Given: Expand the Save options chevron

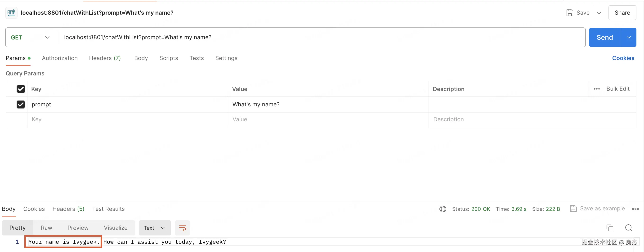Looking at the screenshot, I should coord(599,13).
